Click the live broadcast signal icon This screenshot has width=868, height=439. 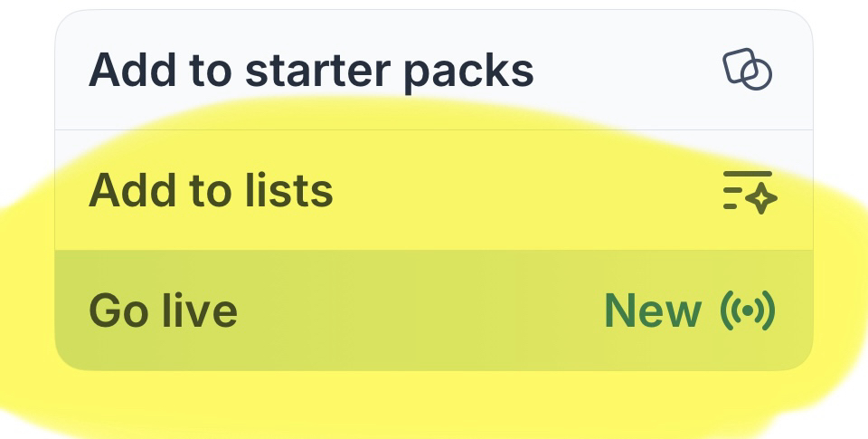point(748,310)
